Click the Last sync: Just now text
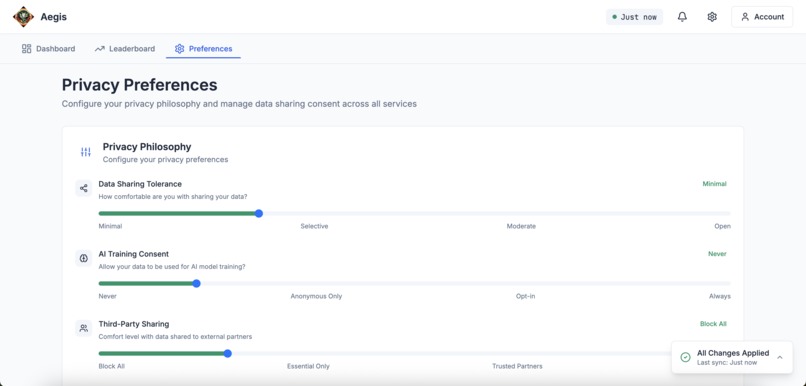 [727, 362]
